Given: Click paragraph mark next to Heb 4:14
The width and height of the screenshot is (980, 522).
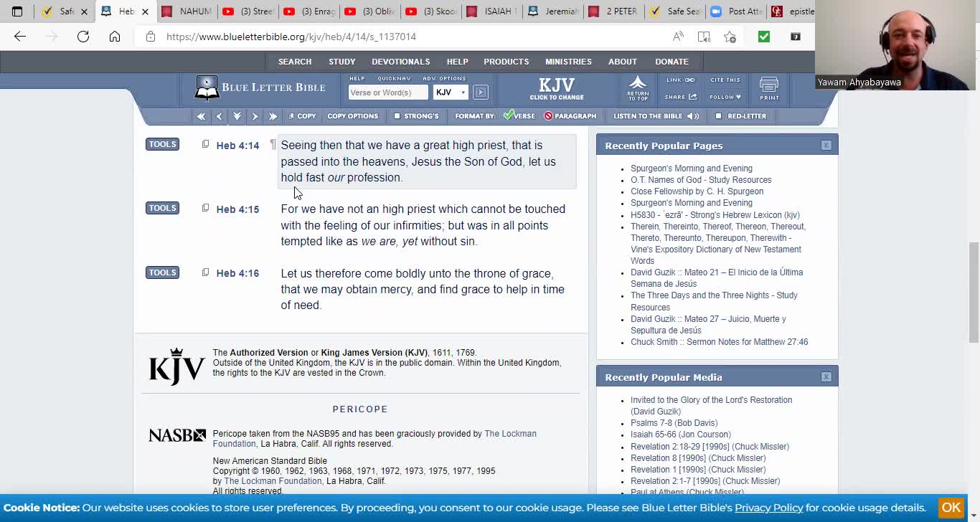Looking at the screenshot, I should (273, 145).
